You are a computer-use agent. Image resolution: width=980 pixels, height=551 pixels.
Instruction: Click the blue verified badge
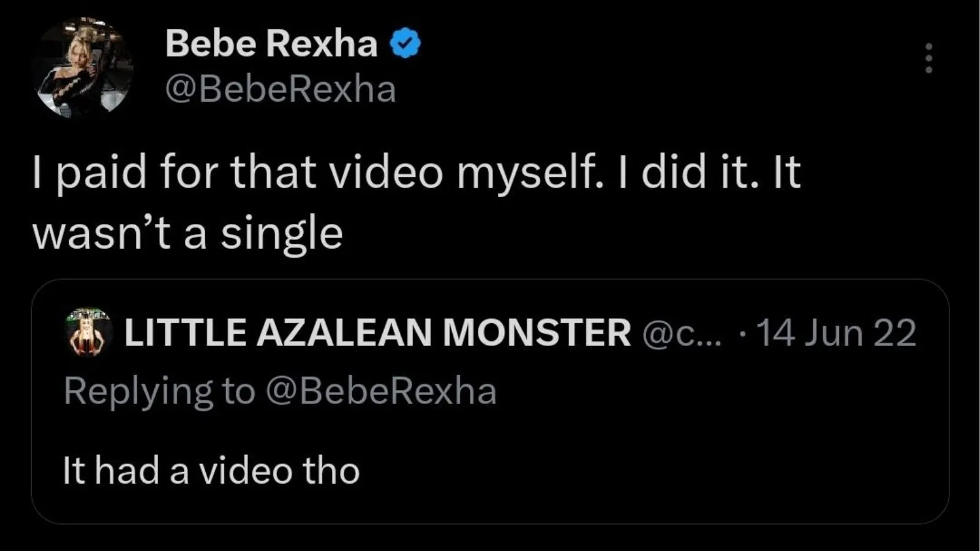coord(405,44)
